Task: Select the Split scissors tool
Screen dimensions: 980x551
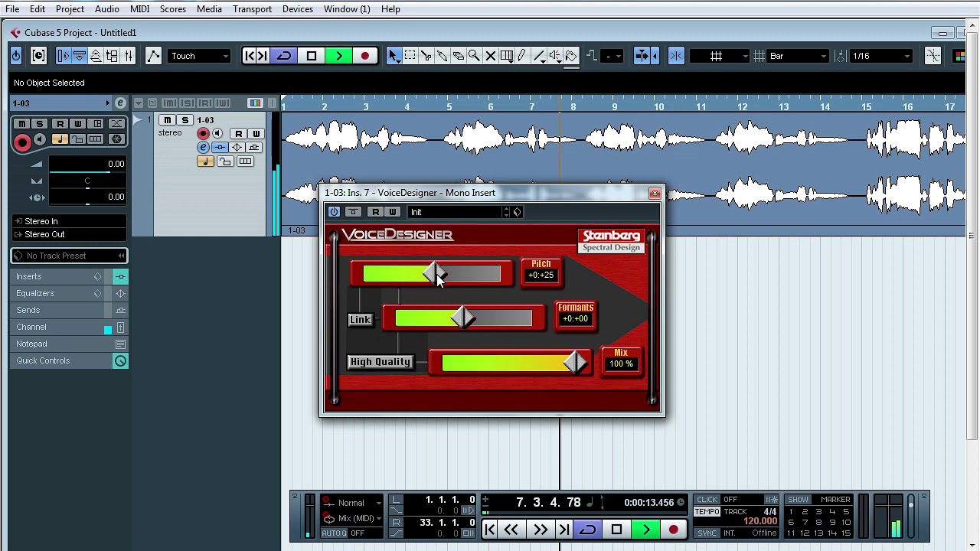Action: (426, 56)
